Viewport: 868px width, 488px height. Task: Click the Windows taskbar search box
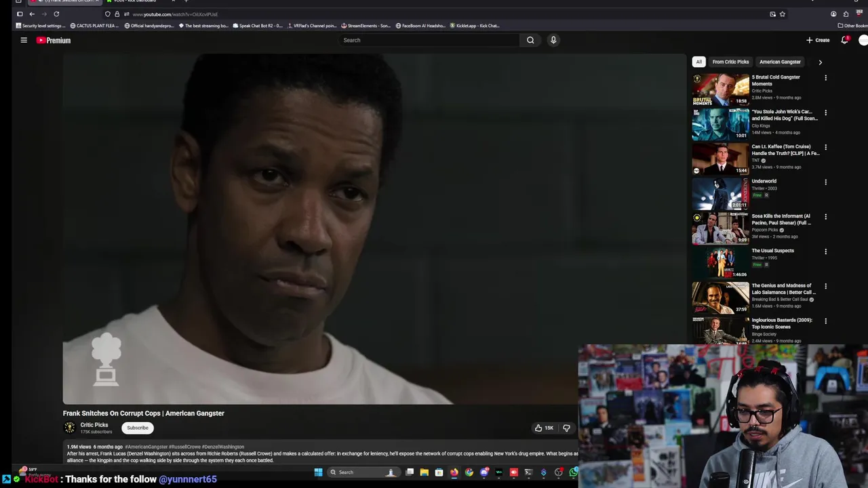tap(363, 472)
